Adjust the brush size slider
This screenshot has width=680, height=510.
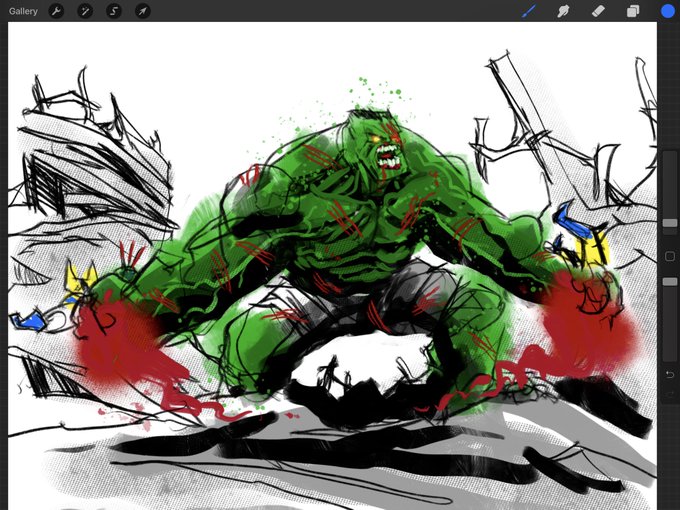(670, 222)
